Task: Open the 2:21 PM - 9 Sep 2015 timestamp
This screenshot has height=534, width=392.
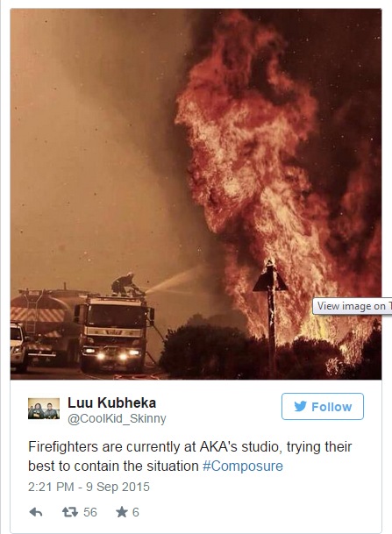Action: tap(89, 487)
